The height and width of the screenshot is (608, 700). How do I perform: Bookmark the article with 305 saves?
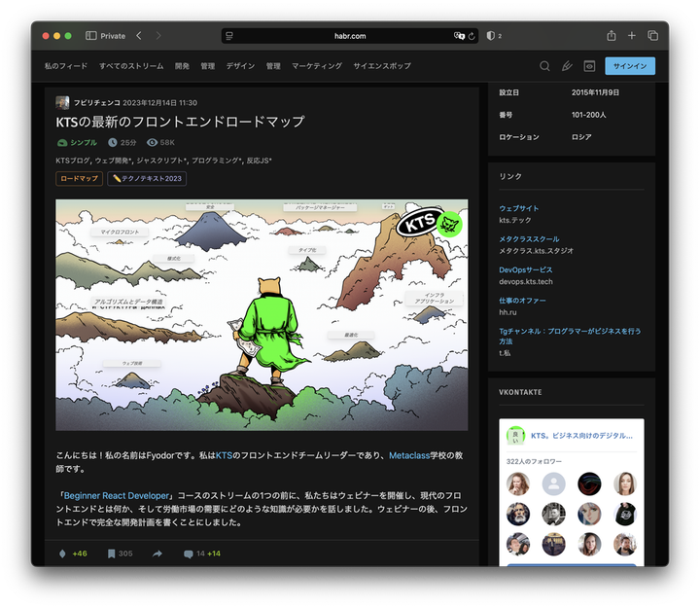(x=111, y=554)
